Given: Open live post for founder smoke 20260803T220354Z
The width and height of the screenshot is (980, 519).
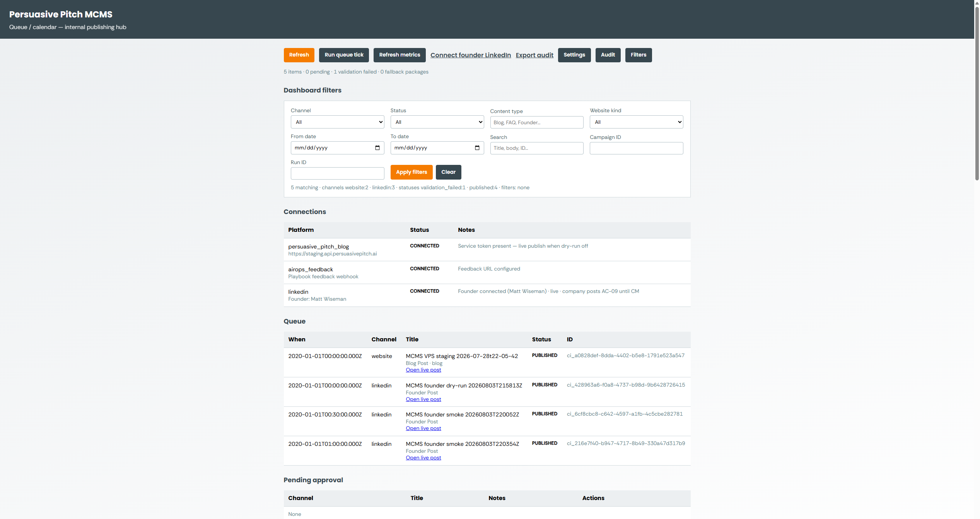Looking at the screenshot, I should click(423, 458).
